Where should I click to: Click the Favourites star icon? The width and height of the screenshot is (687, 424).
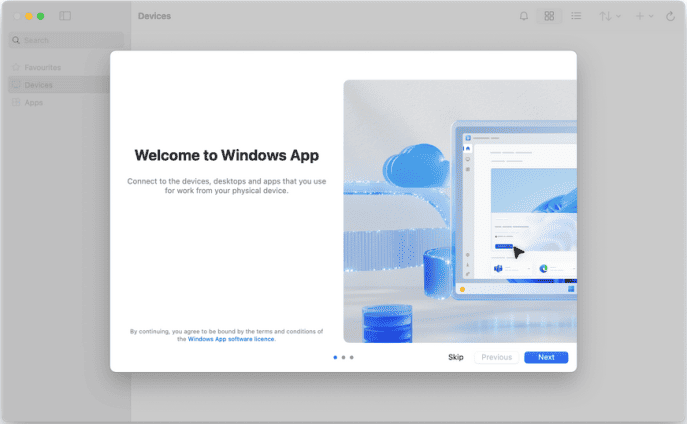pos(15,67)
